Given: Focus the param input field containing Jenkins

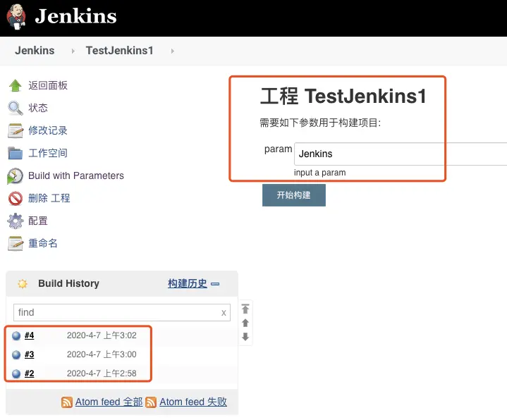Looking at the screenshot, I should click(401, 154).
